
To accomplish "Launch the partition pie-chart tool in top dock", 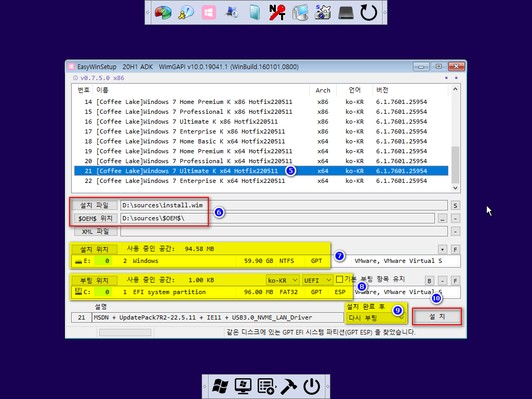I will click(163, 12).
